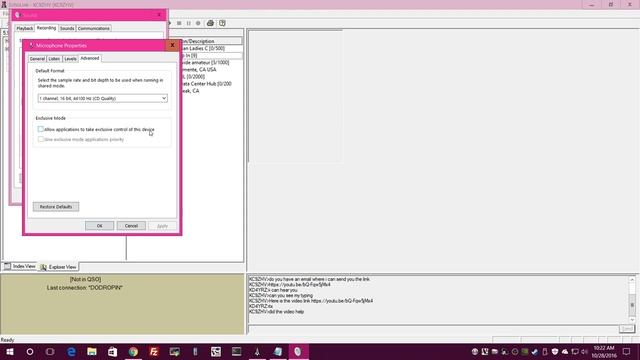
Task: Open the Default Format sample rate dropdown
Action: coord(102,98)
